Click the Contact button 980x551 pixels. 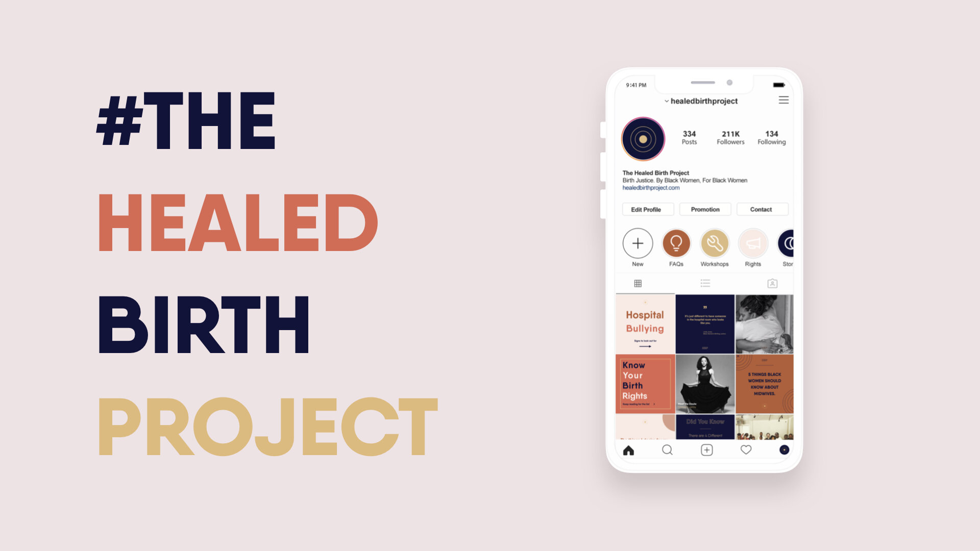coord(761,209)
